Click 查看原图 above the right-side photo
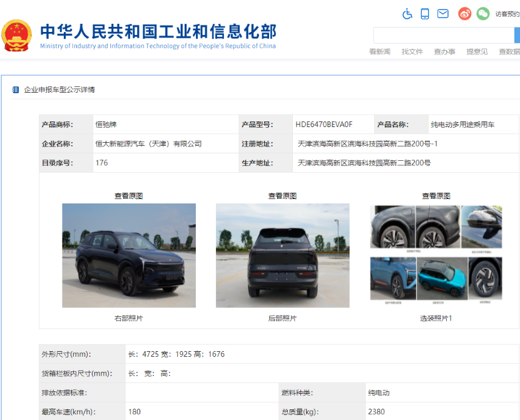The image size is (520, 420). tap(129, 196)
